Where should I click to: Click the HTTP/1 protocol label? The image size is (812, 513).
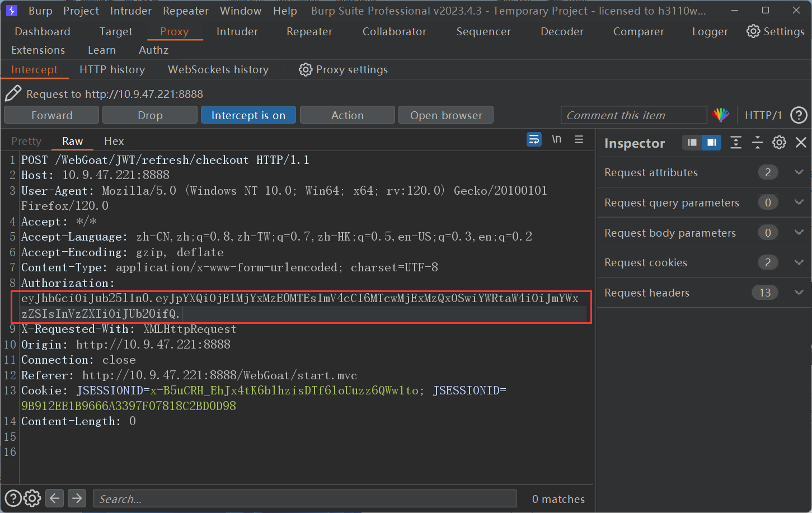pyautogui.click(x=763, y=115)
